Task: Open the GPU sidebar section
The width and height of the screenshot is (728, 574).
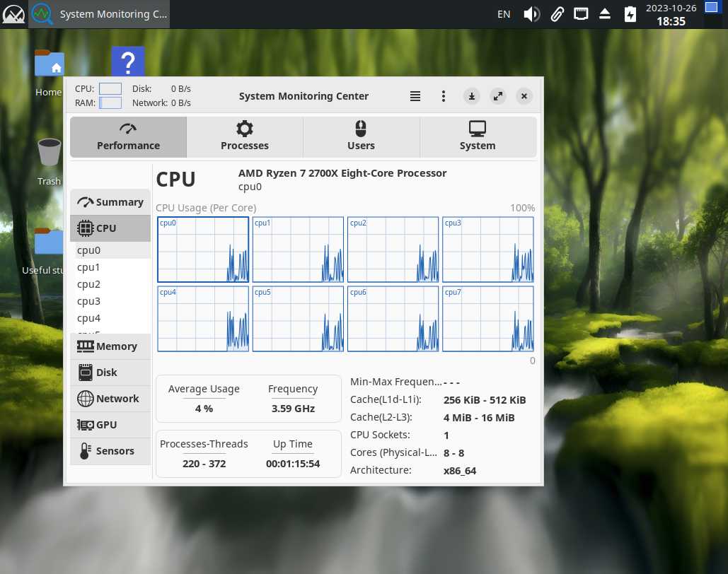Action: coord(110,425)
